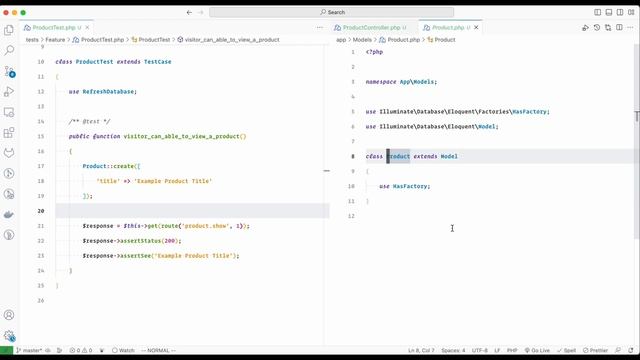This screenshot has height=360, width=640.
Task: Open Source Control view with pending badge
Action: 9,71
